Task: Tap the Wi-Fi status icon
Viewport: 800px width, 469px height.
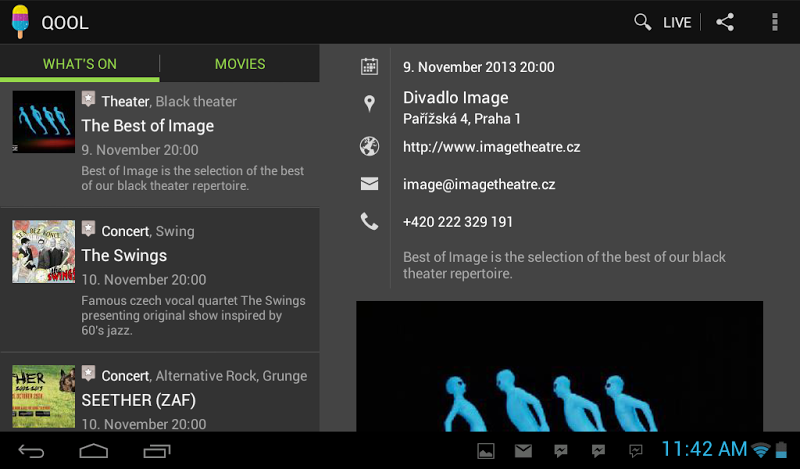Action: 761,450
